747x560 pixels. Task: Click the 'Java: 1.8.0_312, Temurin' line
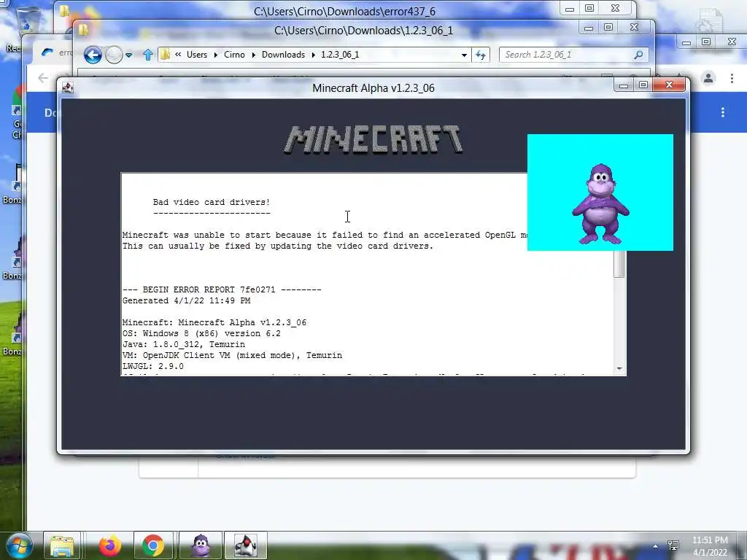[x=184, y=344]
